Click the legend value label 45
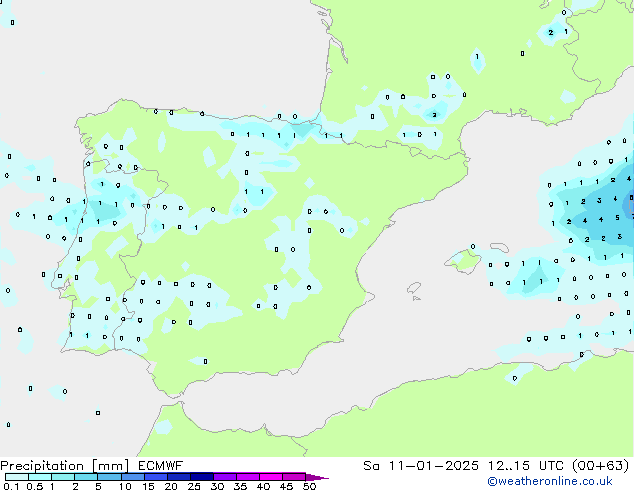Image resolution: width=634 pixels, height=490 pixels. [286, 487]
